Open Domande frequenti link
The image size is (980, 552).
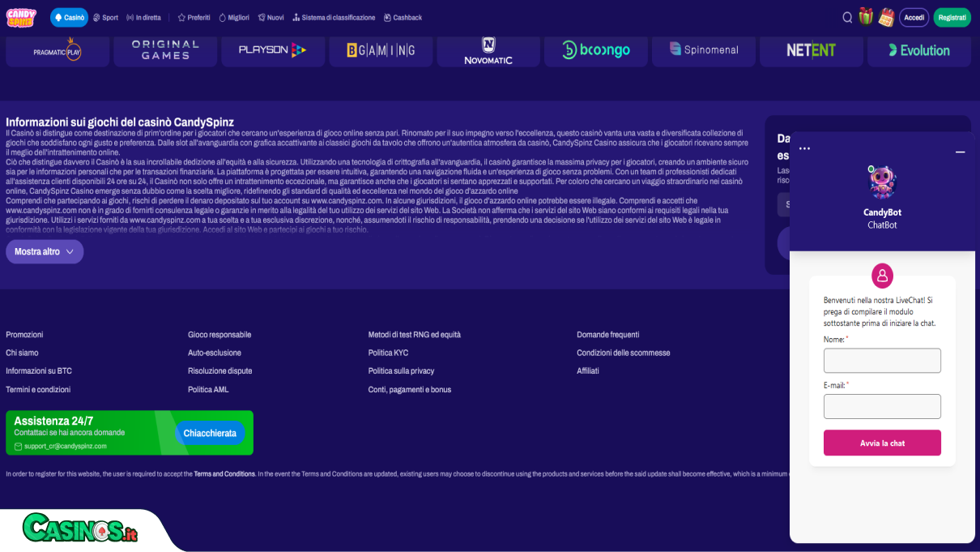coord(608,335)
